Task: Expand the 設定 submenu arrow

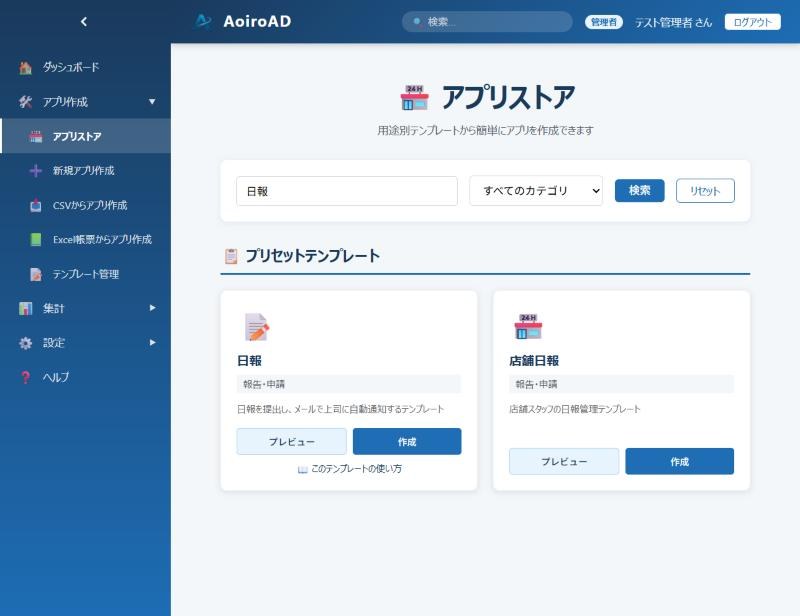Action: (152, 342)
